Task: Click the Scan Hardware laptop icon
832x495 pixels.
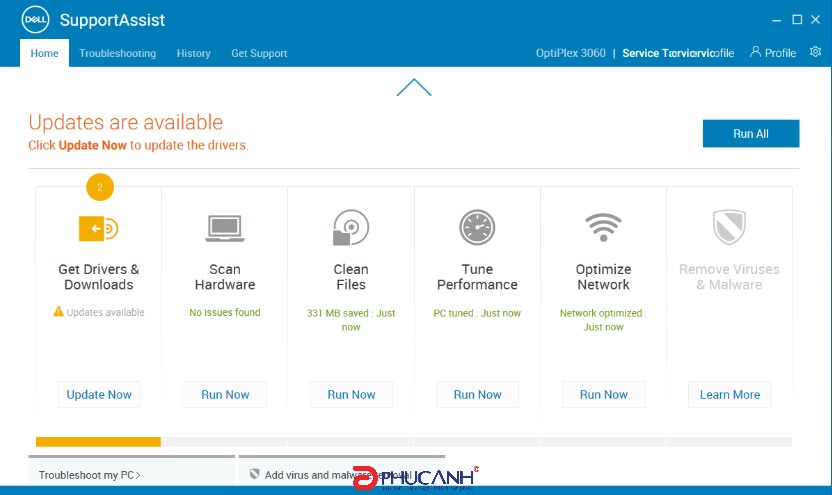Action: point(225,228)
